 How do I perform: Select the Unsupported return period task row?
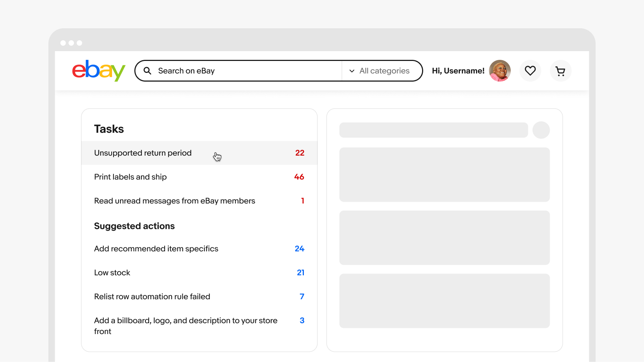[181, 153]
